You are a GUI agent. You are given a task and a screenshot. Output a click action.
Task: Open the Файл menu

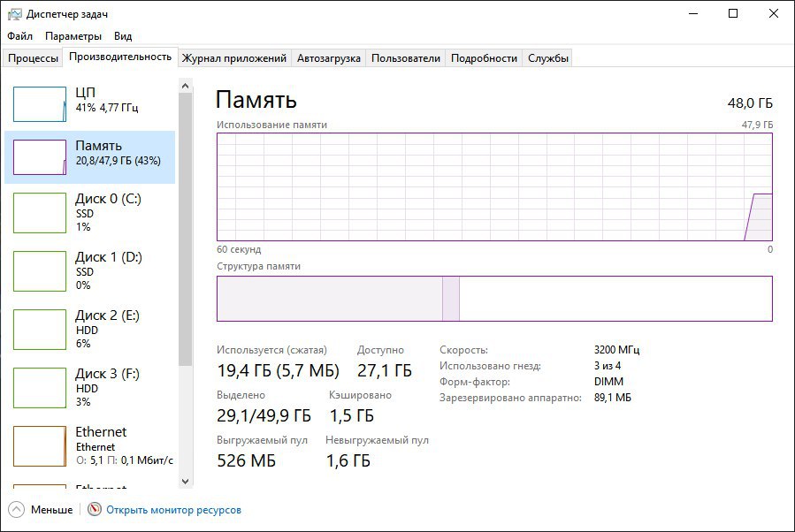point(19,36)
